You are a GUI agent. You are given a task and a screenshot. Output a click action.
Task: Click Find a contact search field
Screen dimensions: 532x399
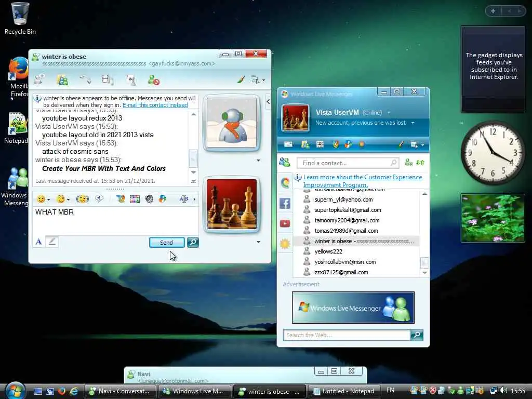[348, 163]
